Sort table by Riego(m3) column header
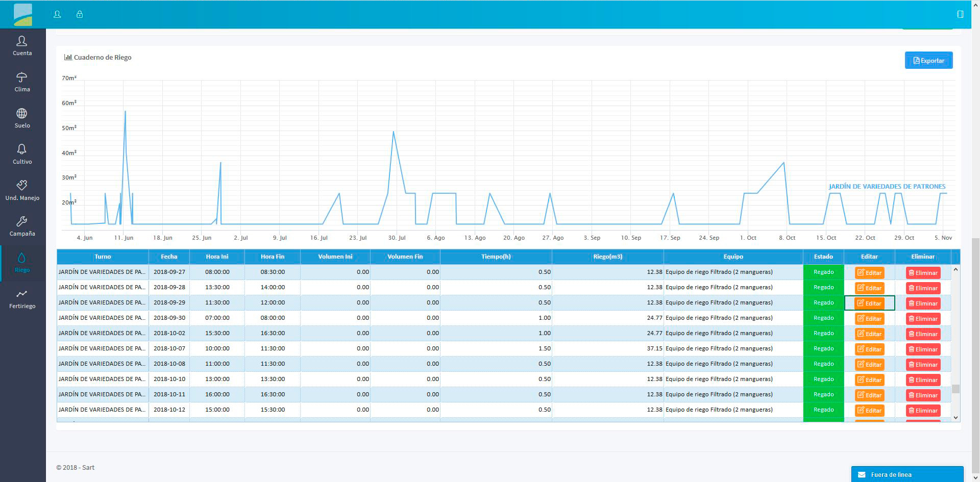980x482 pixels. point(608,257)
